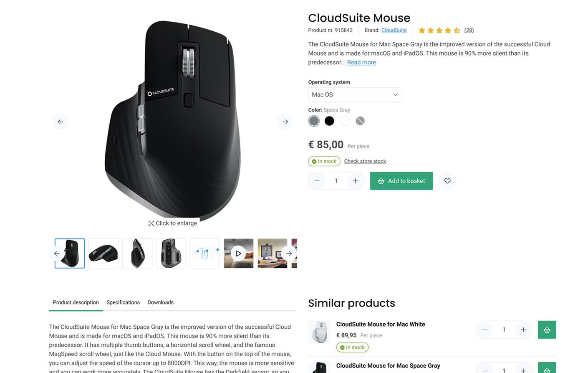Screen dimensions: 588x373
Task: Expand description via Read more link
Action: [x=361, y=62]
